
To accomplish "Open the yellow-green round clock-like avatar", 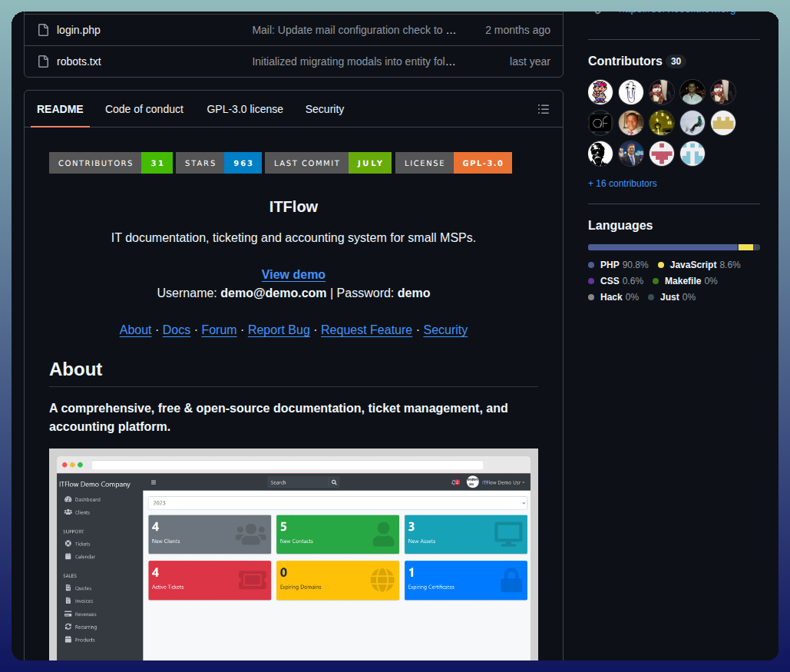I will coord(662,123).
